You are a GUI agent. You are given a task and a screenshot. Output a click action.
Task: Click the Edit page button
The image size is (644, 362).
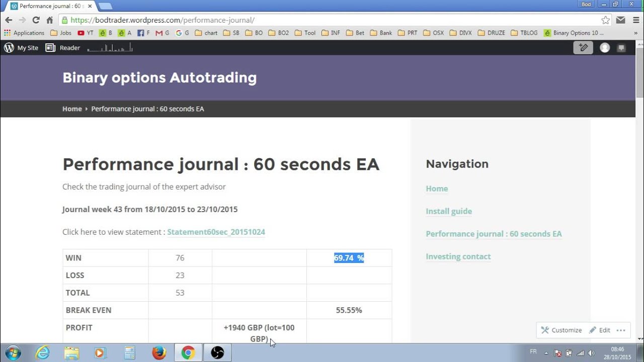pyautogui.click(x=599, y=330)
